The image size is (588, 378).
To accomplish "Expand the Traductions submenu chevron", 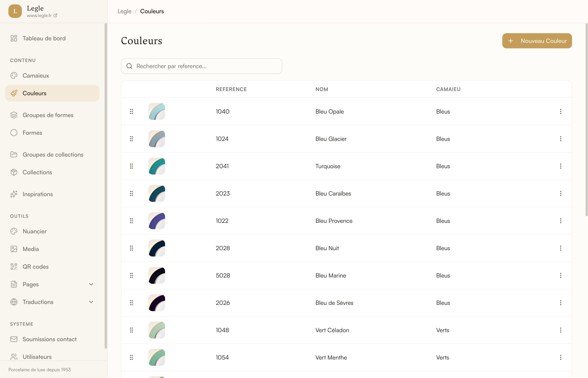I will [x=91, y=302].
